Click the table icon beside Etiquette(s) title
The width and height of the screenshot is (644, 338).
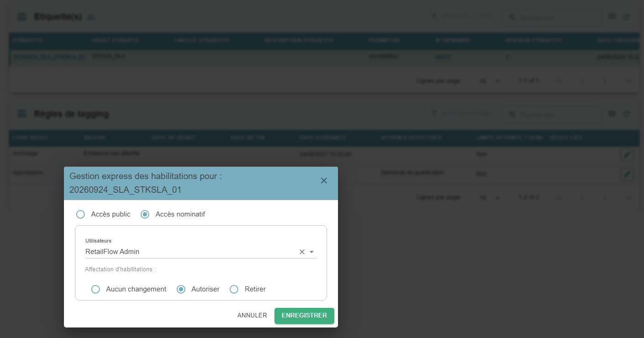[x=21, y=17]
